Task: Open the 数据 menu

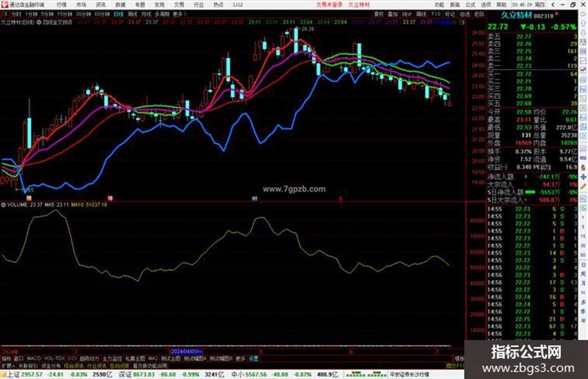Action: pyautogui.click(x=120, y=4)
